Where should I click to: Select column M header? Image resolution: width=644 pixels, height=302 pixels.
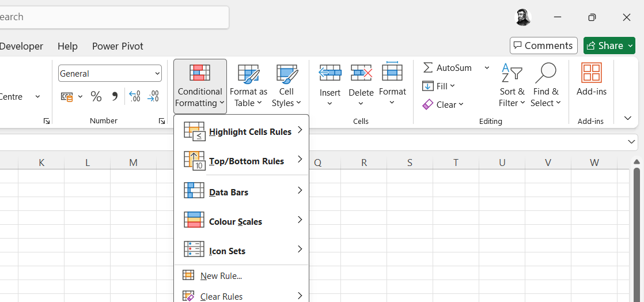click(x=133, y=163)
